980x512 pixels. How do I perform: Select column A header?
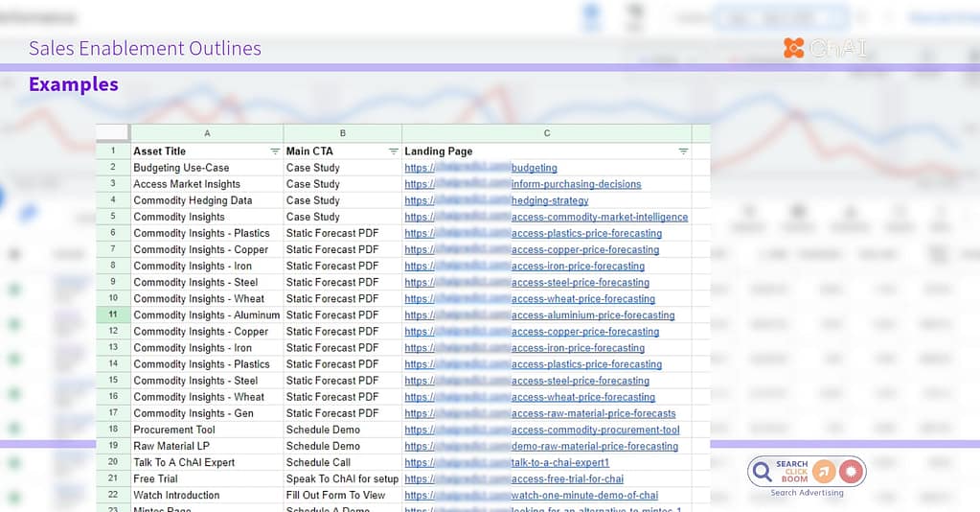[x=207, y=133]
